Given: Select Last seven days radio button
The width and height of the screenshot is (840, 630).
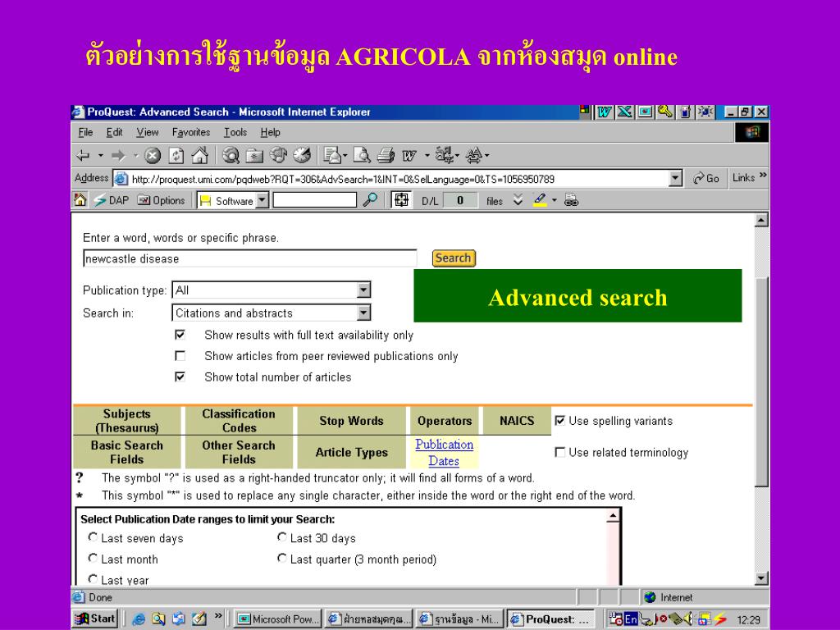Looking at the screenshot, I should (x=93, y=536).
